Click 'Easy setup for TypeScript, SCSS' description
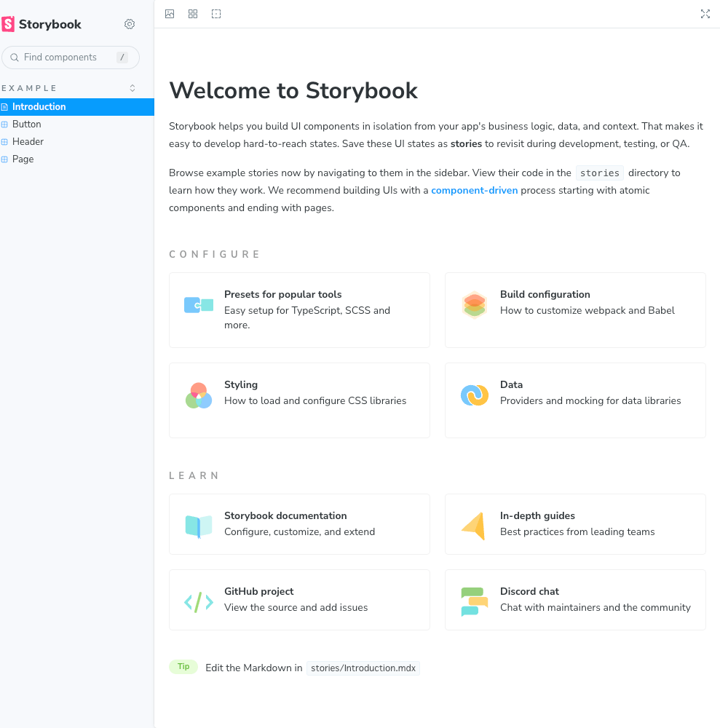Image resolution: width=720 pixels, height=728 pixels. pos(307,317)
